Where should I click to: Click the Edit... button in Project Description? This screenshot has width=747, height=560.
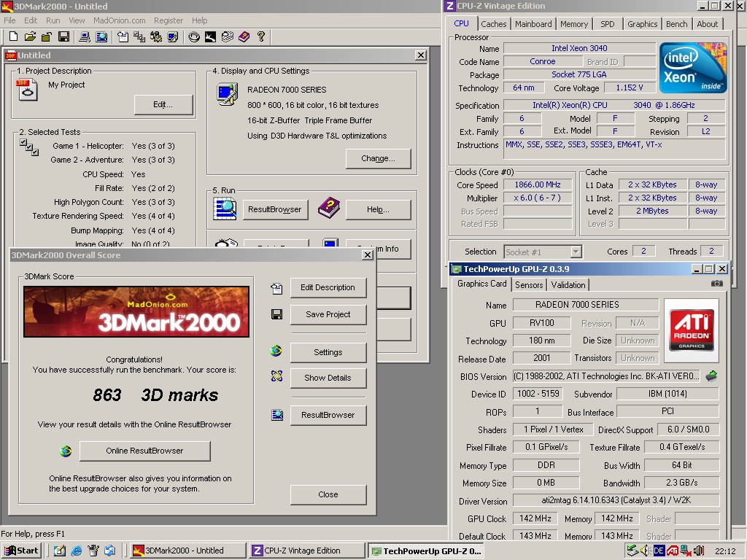[x=163, y=104]
